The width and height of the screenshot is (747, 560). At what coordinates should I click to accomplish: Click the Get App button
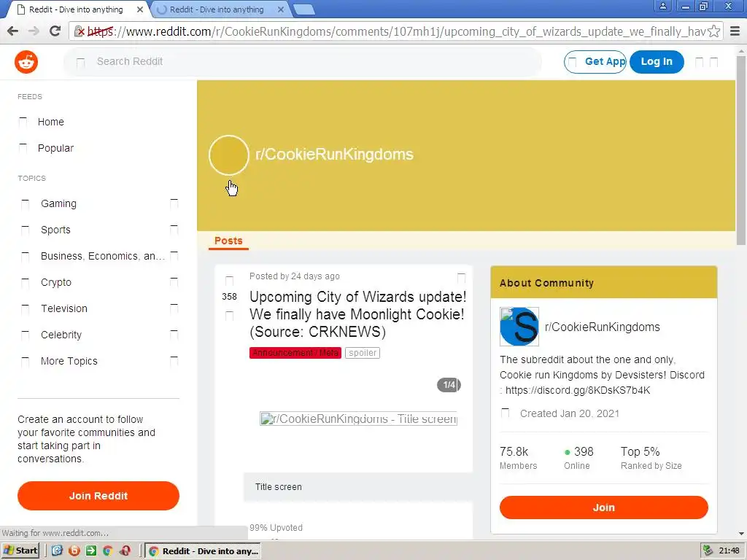tap(595, 62)
